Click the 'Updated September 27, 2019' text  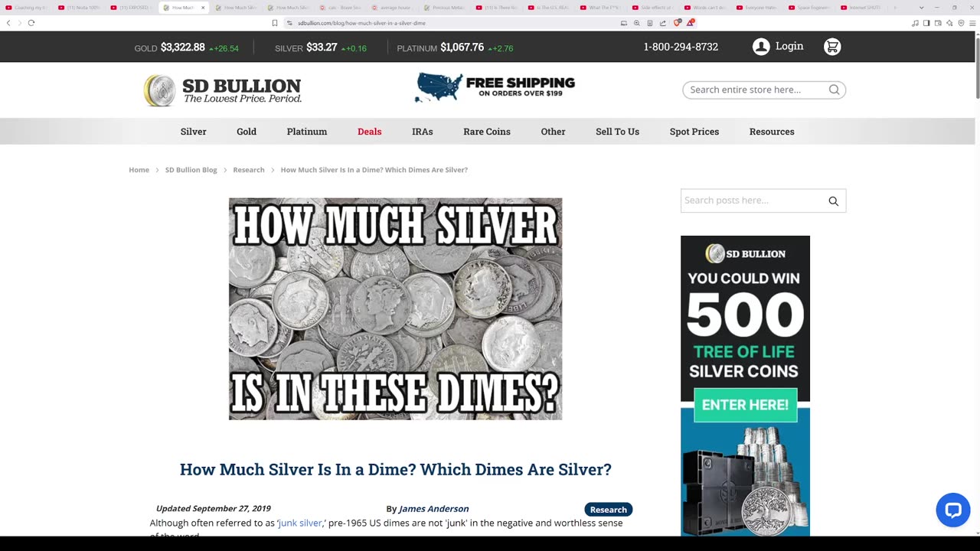point(214,509)
